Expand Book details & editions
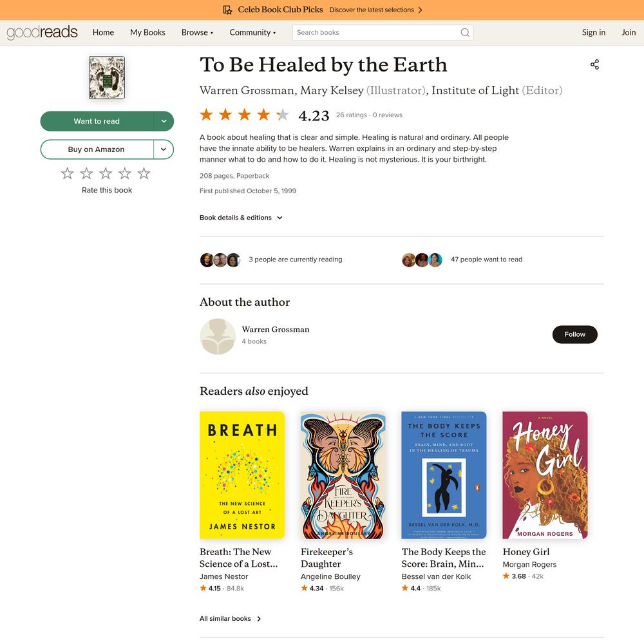 tap(241, 218)
